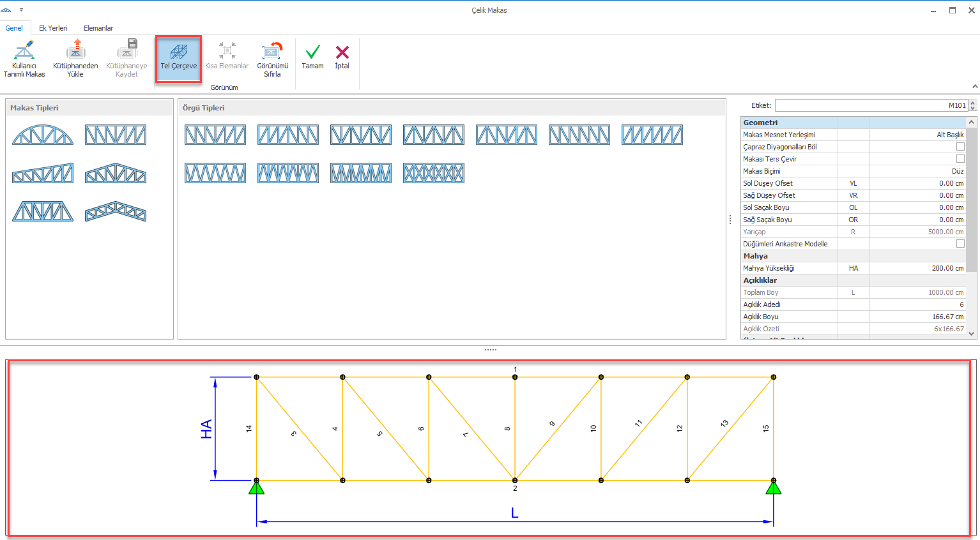This screenshot has width=980, height=540.
Task: Click the Geometri section header
Action: coord(854,123)
